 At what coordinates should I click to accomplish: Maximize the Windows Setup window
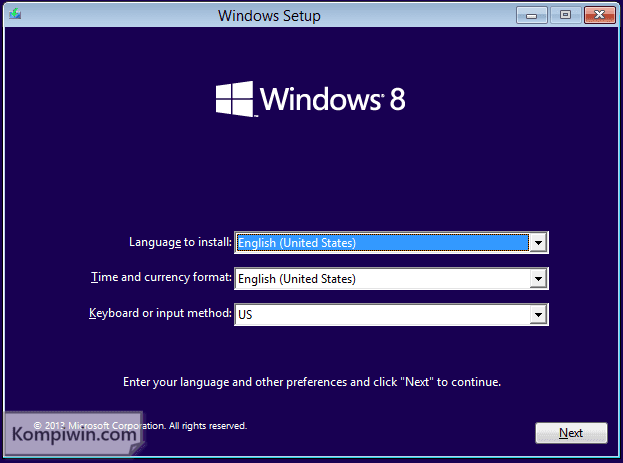565,15
